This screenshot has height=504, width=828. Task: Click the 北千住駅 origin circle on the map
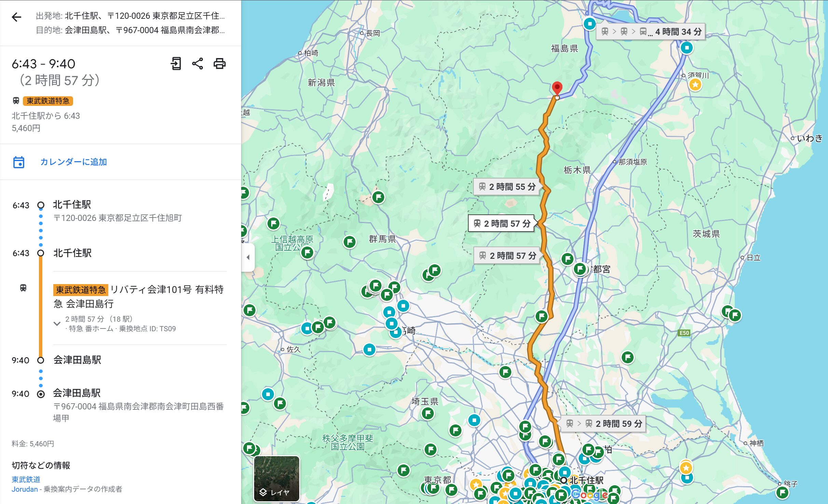coord(563,480)
